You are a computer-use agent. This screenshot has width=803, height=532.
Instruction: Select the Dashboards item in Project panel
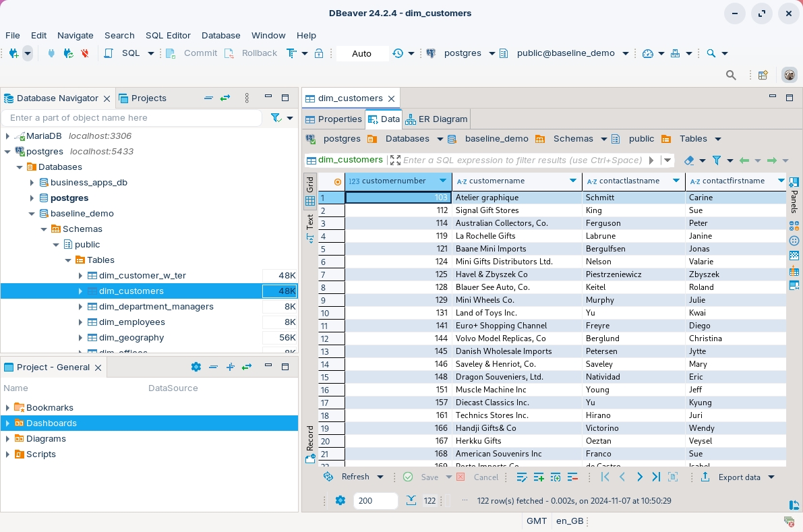pyautogui.click(x=51, y=423)
